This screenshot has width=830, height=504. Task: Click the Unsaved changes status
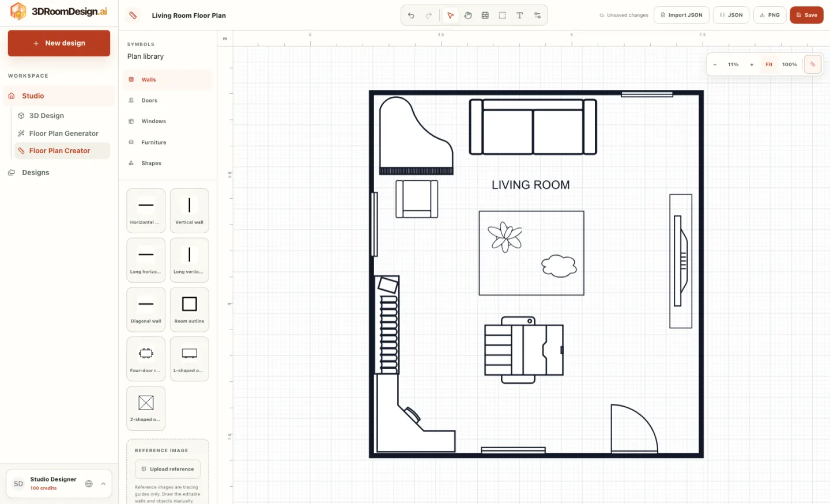624,16
